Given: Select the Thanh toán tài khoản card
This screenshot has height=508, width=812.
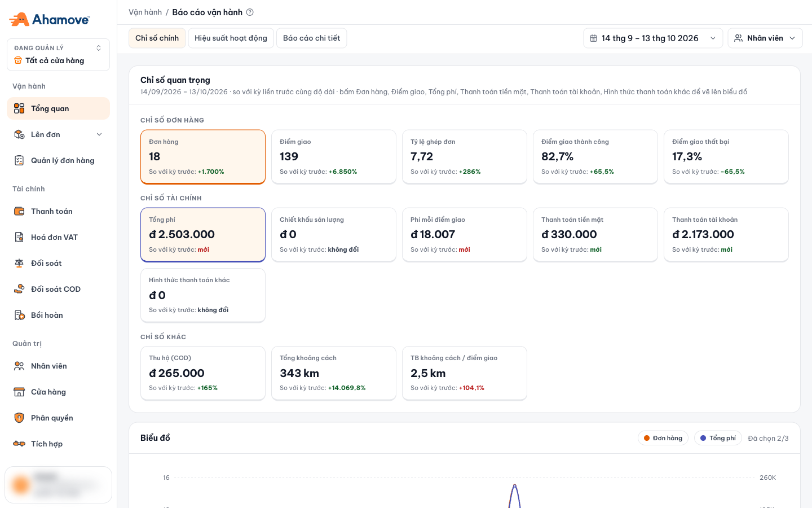Looking at the screenshot, I should [726, 235].
